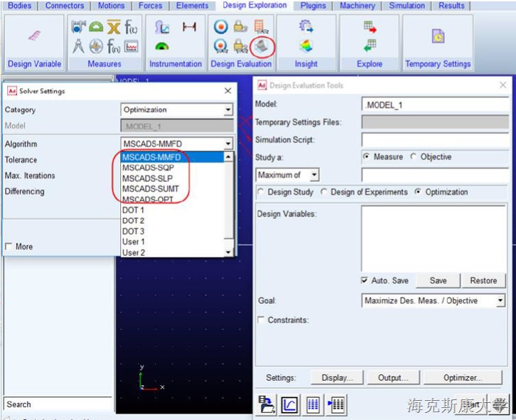Open the 'Maximum of' dropdown

pos(314,175)
